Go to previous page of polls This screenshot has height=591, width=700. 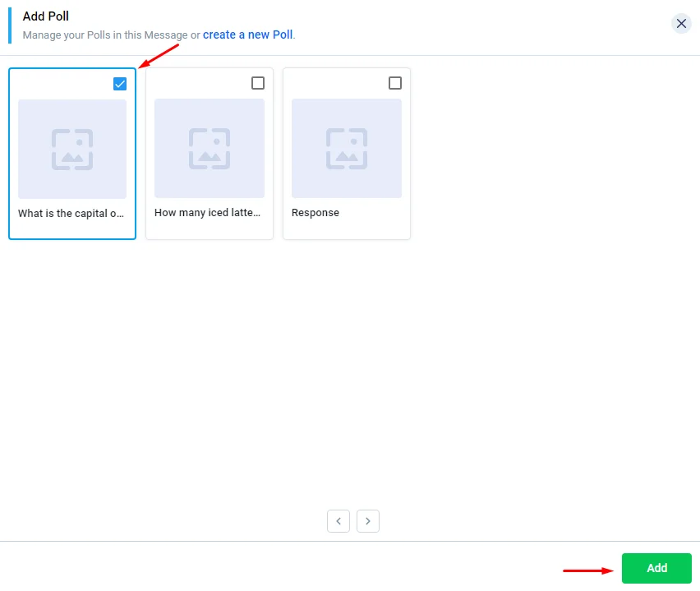click(338, 521)
